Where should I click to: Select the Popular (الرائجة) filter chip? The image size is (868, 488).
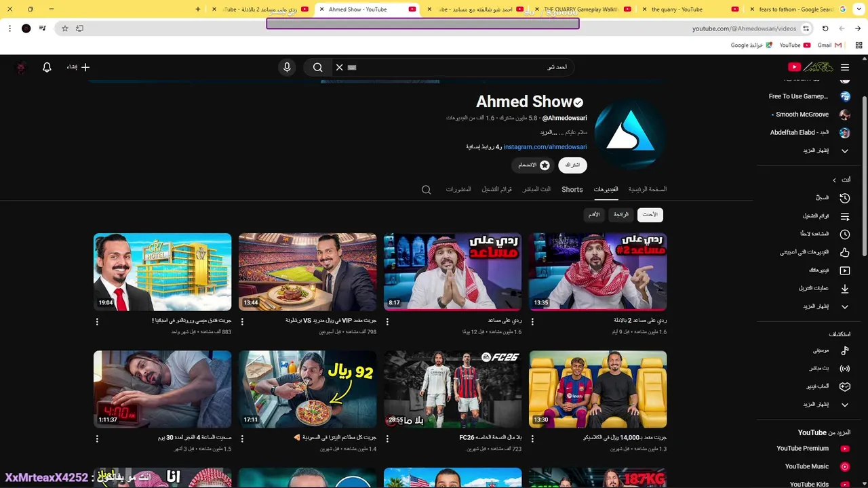621,215
